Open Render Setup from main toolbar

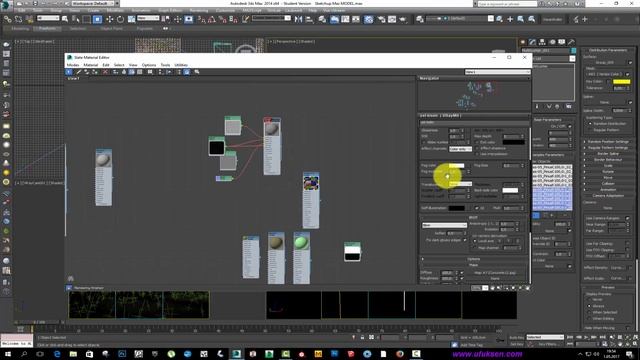381,19
